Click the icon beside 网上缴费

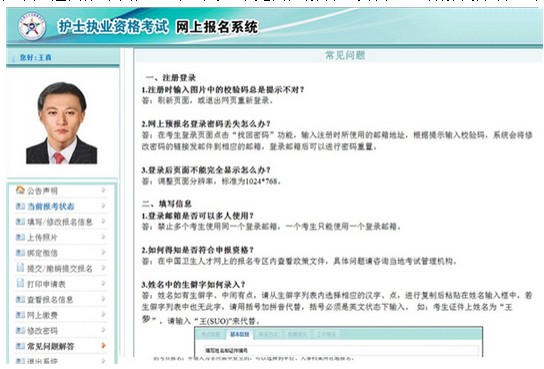[20, 315]
